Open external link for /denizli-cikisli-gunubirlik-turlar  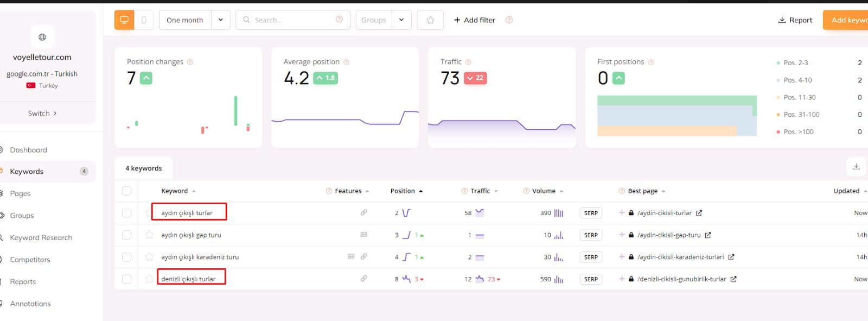click(733, 279)
